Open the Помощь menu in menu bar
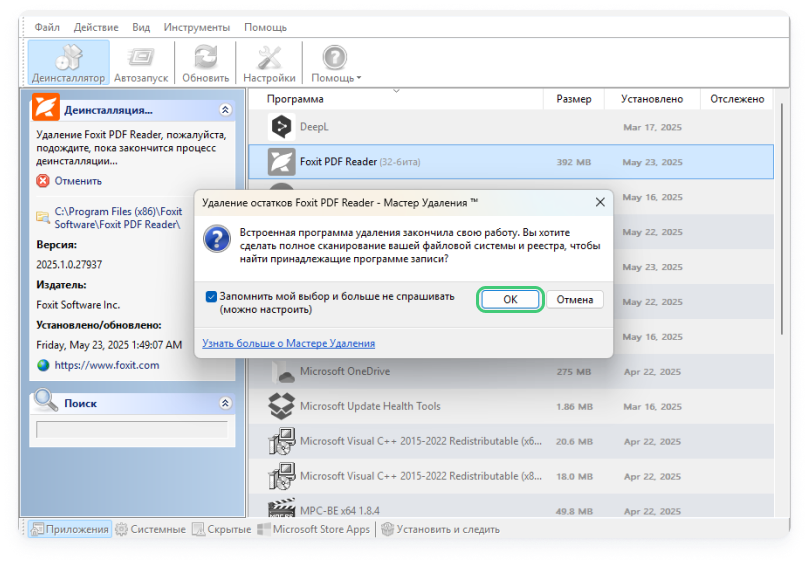Viewport: 809px width, 564px height. (265, 27)
